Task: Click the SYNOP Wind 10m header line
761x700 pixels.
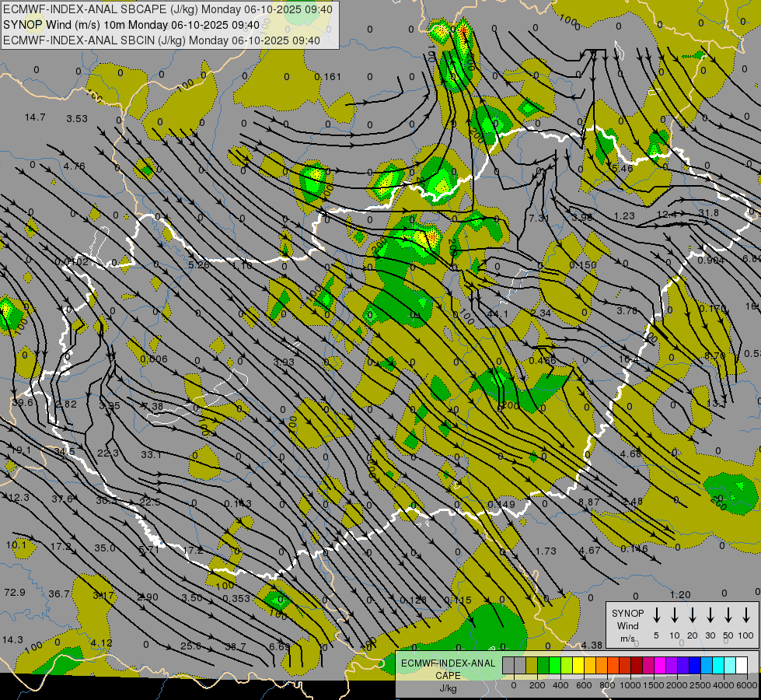Action: [x=131, y=25]
